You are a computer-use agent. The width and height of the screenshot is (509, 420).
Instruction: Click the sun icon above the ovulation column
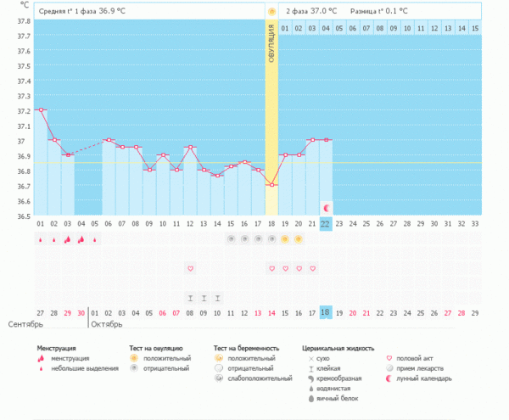(x=271, y=12)
